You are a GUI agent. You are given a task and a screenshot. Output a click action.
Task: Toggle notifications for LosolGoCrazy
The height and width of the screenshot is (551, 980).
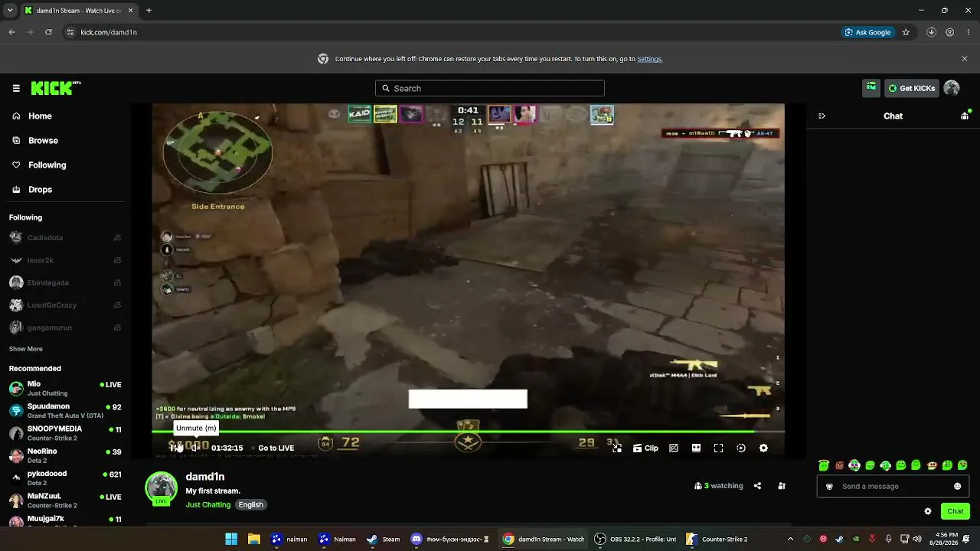pyautogui.click(x=117, y=305)
